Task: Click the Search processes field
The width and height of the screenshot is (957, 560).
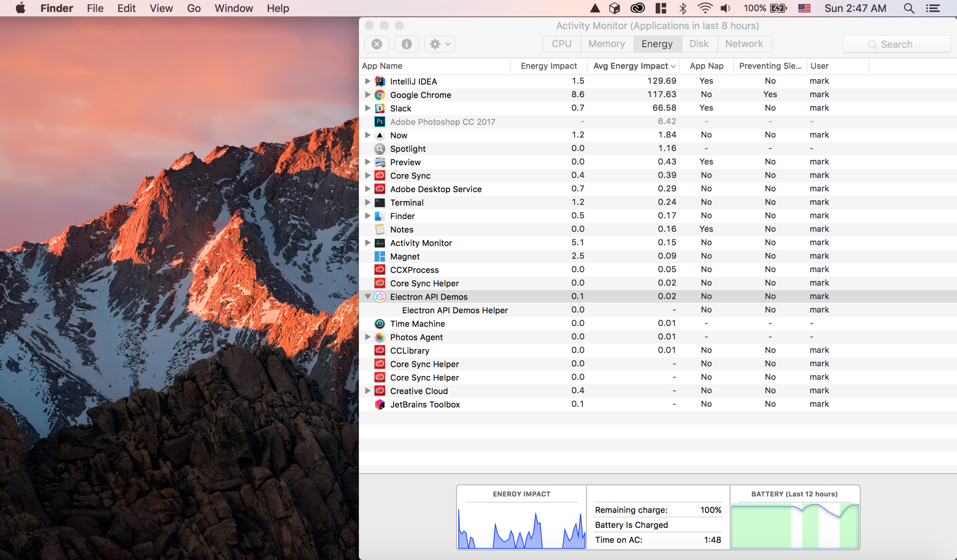Action: (897, 44)
